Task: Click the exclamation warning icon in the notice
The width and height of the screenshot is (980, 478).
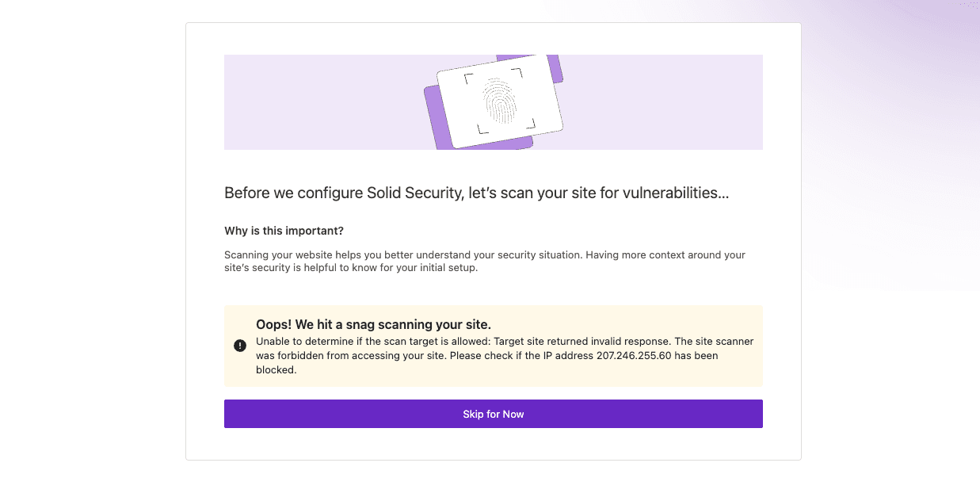Action: point(240,346)
